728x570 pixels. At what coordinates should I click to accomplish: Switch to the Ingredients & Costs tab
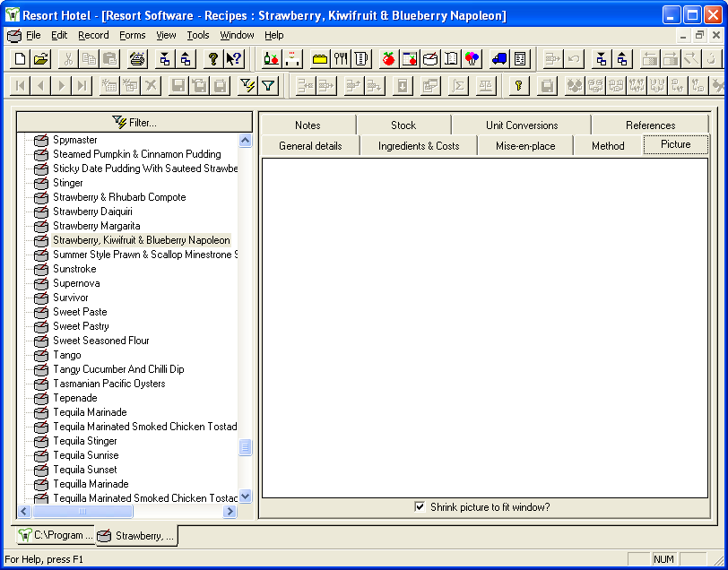click(x=419, y=146)
